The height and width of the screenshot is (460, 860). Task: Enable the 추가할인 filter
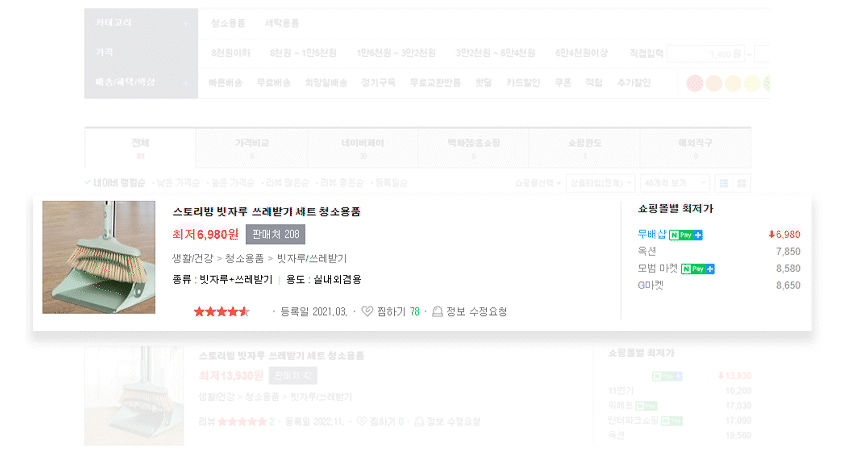pos(634,82)
